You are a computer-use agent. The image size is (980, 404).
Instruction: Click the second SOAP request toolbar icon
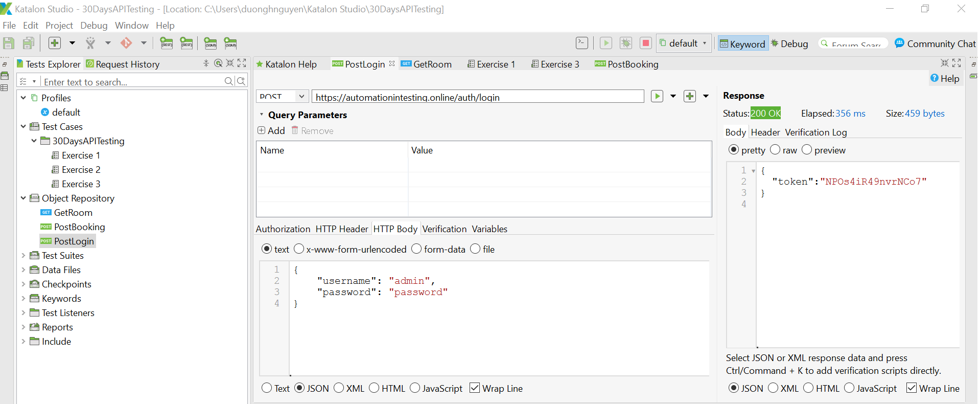tap(230, 43)
